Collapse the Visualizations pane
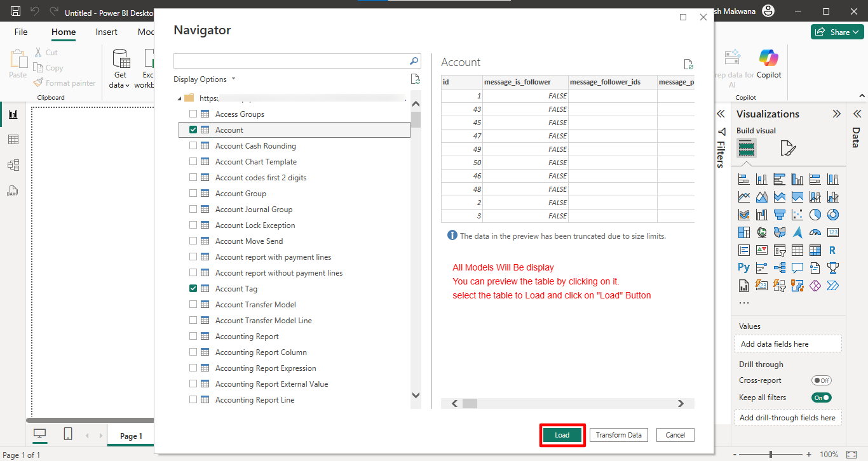The height and width of the screenshot is (461, 868). [x=836, y=114]
